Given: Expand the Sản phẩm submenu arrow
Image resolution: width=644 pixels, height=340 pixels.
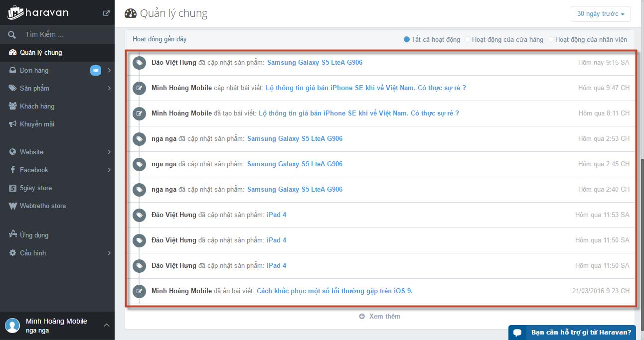Looking at the screenshot, I should click(109, 88).
